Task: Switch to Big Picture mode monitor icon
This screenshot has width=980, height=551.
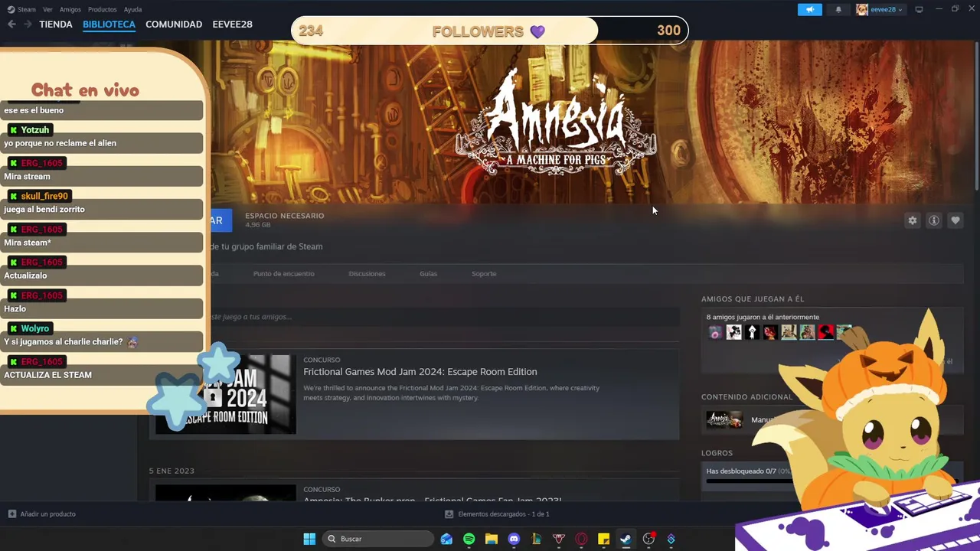Action: 919,9
